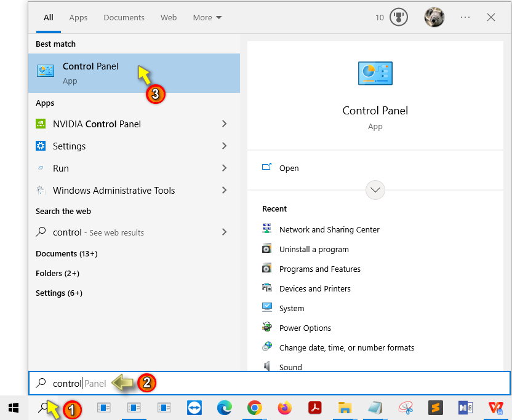Click the control search text box
Viewport: 512px width, 420px height.
(x=270, y=383)
